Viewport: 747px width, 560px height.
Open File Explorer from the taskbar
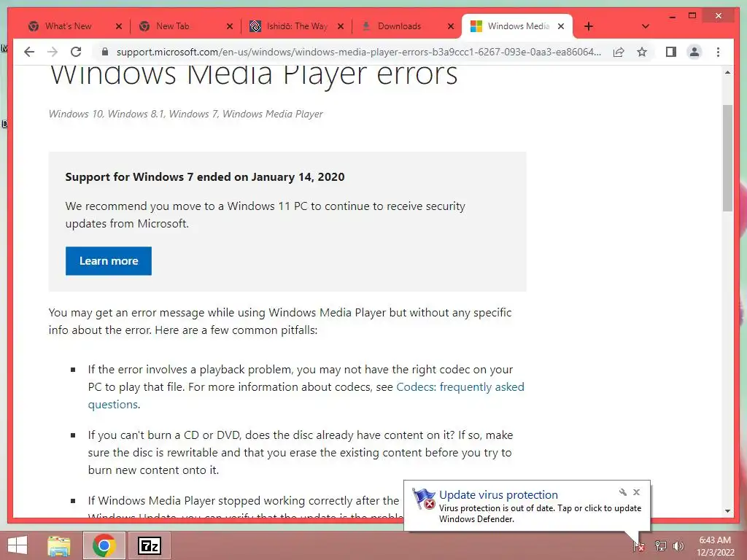click(60, 545)
